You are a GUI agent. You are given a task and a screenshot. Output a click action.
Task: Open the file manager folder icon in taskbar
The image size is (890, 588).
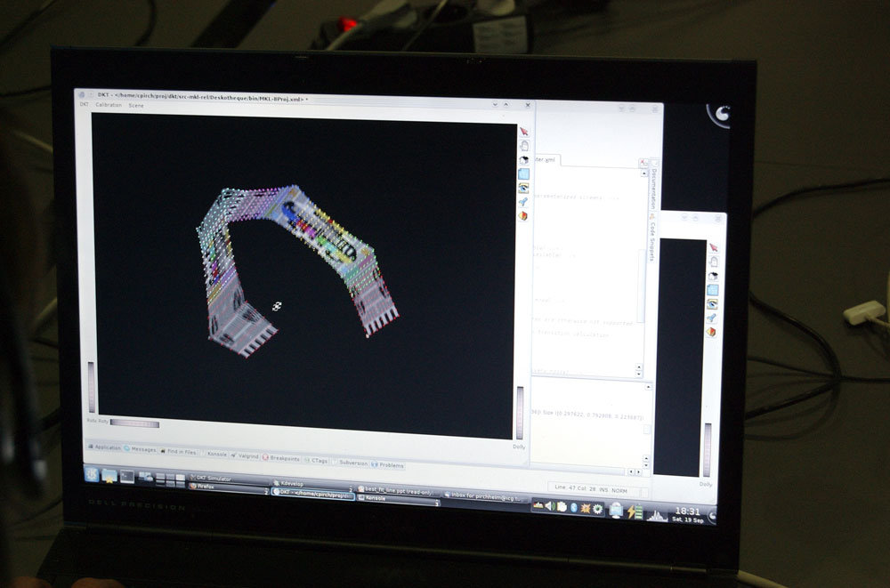[109, 476]
